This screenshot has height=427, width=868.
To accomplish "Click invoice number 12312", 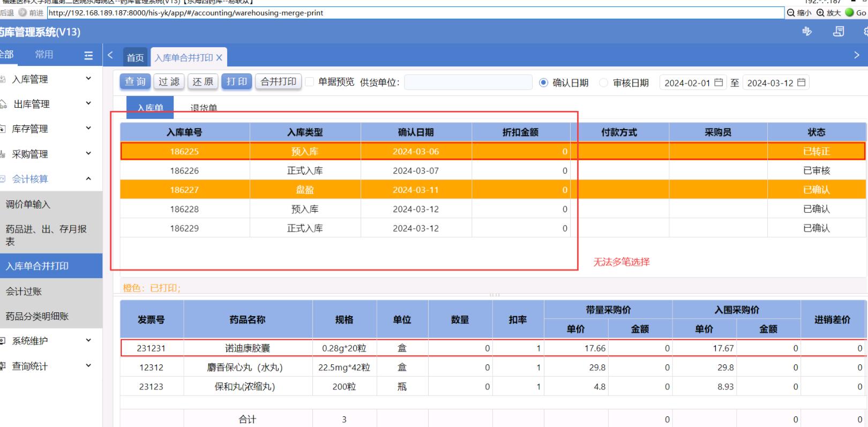I will pos(151,368).
